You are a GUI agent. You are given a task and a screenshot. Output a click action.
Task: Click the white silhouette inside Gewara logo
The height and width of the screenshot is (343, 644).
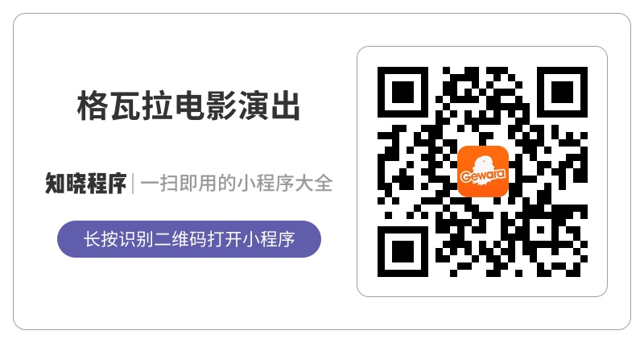pyautogui.click(x=482, y=167)
